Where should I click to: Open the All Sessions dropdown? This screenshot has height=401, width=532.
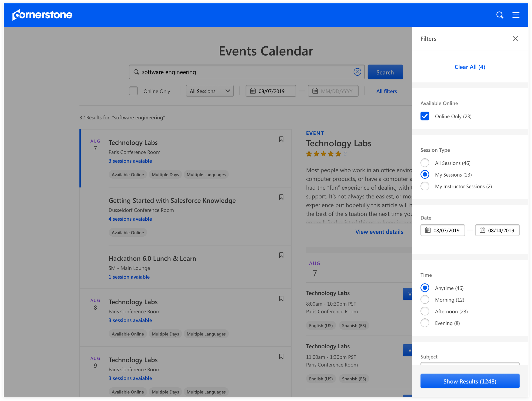209,91
